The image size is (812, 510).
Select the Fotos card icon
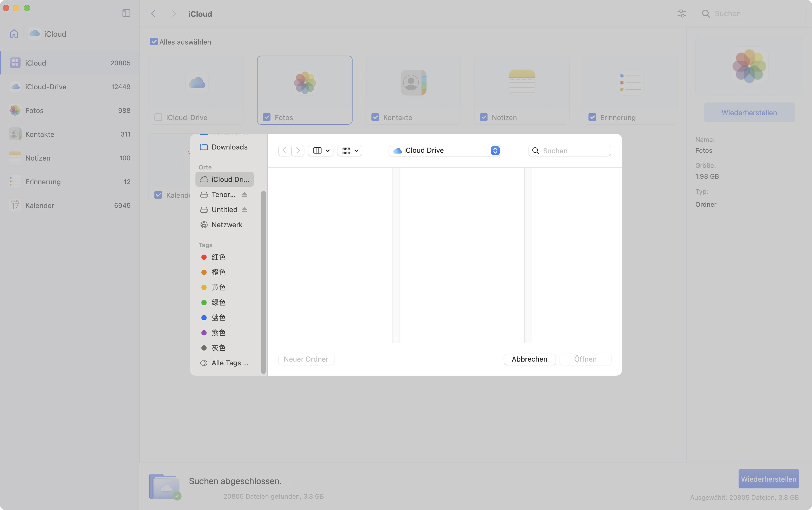pyautogui.click(x=305, y=83)
